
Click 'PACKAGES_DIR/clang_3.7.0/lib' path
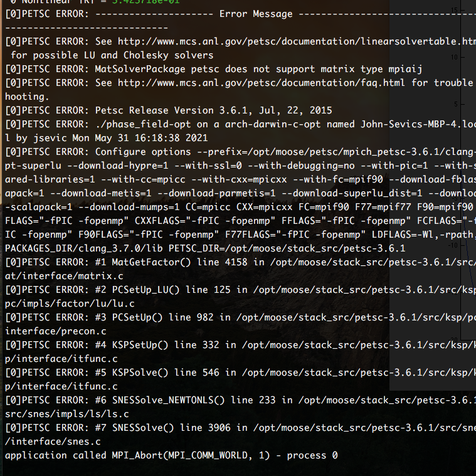pos(84,248)
